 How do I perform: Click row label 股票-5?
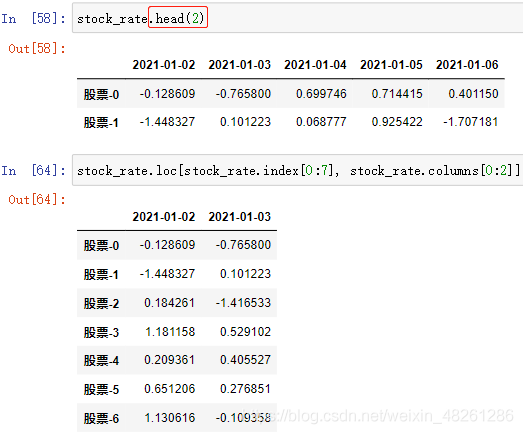(101, 390)
